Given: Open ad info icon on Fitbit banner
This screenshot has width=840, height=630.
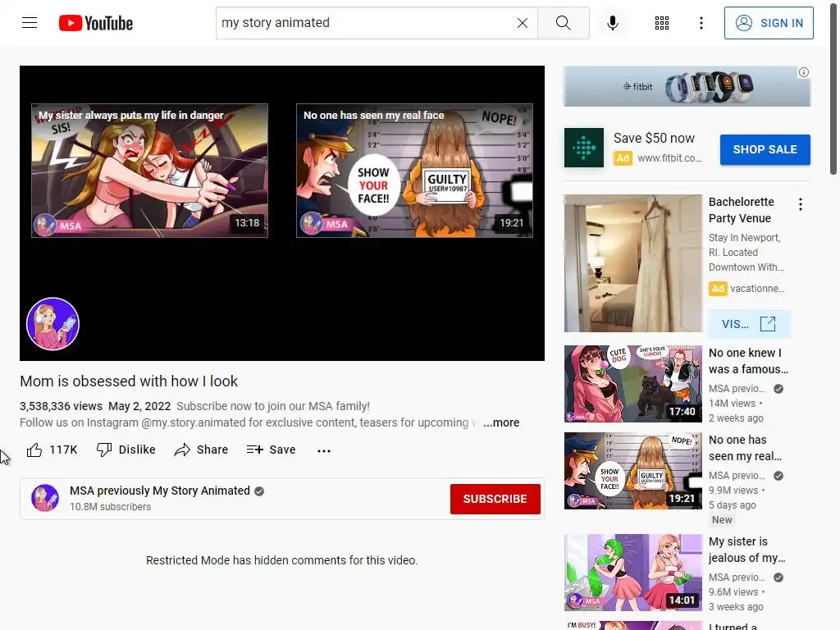Looking at the screenshot, I should pos(804,72).
